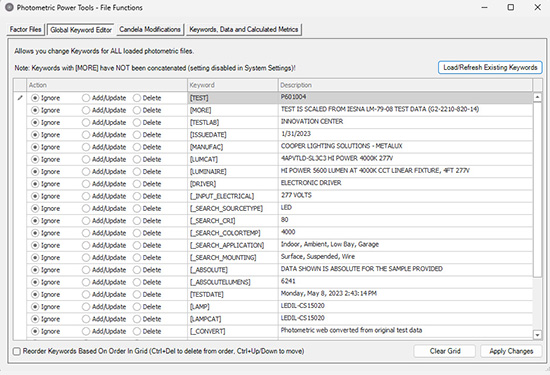Minimize the File Functions window
Viewport: 550px width, 375px height.
pyautogui.click(x=485, y=7)
